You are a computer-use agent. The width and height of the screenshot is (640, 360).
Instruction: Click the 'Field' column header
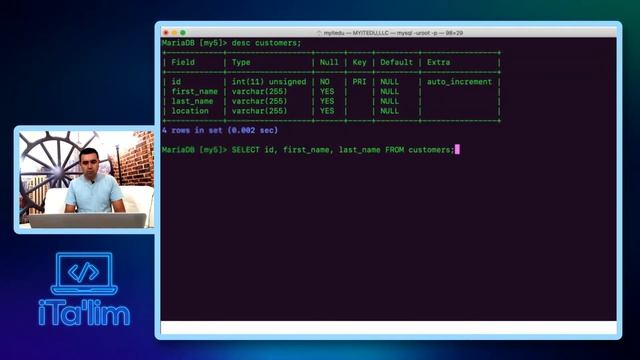(183, 62)
